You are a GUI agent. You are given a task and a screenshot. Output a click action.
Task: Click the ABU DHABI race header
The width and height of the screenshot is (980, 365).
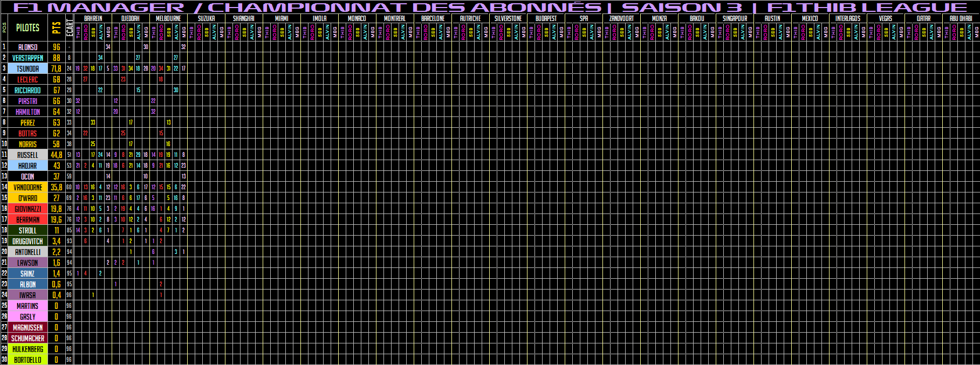tap(961, 18)
